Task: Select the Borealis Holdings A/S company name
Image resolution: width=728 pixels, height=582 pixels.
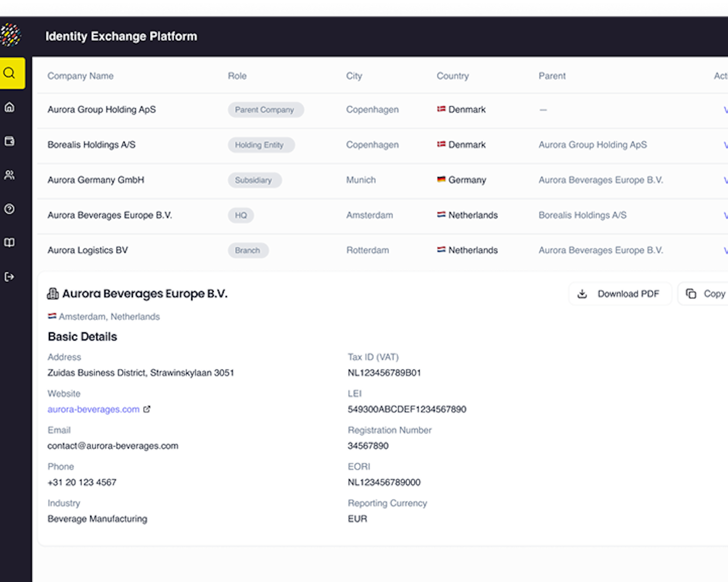Action: [x=92, y=145]
